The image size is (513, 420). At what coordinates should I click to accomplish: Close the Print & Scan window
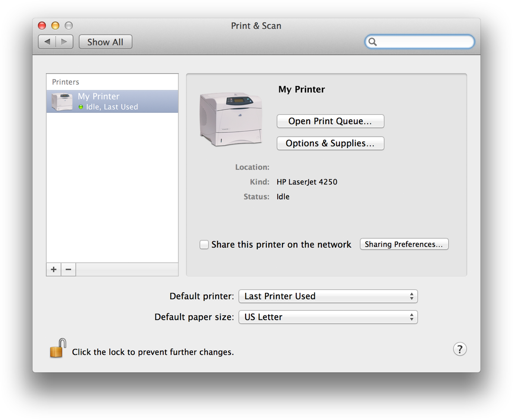coord(42,26)
